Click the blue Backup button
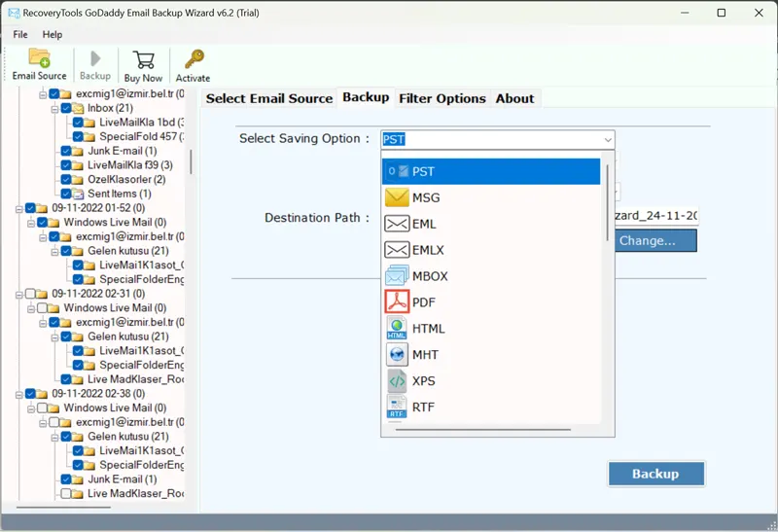Screen dimensions: 778x532 (655, 474)
